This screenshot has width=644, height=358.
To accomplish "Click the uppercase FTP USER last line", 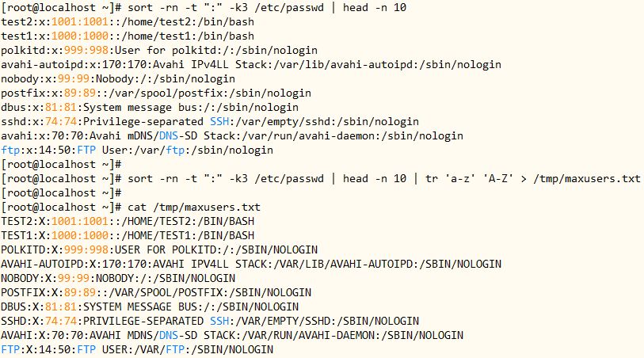I will (x=137, y=349).
